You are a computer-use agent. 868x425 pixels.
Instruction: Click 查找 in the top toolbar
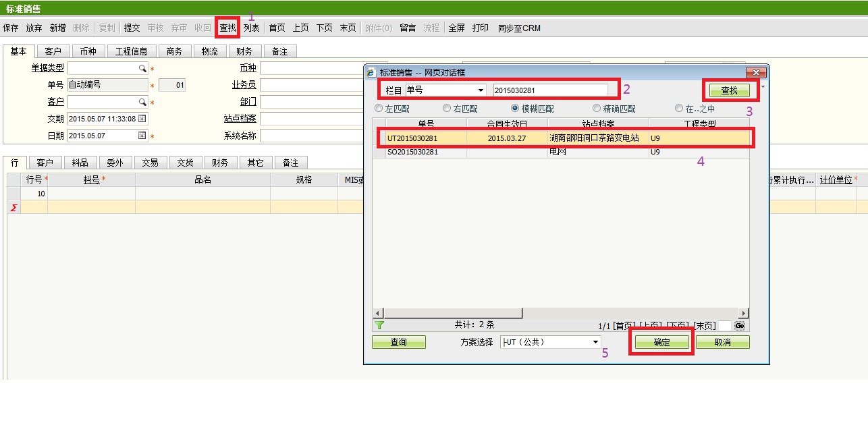(x=228, y=28)
